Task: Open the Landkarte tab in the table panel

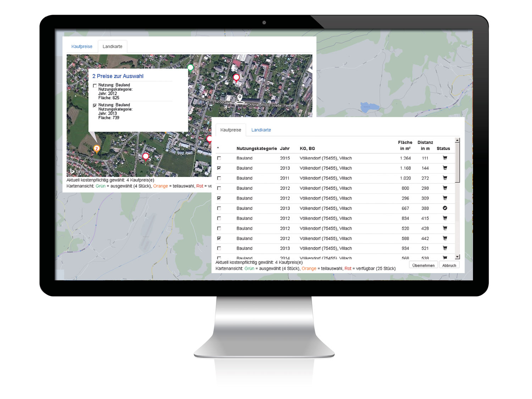Action: 261,130
